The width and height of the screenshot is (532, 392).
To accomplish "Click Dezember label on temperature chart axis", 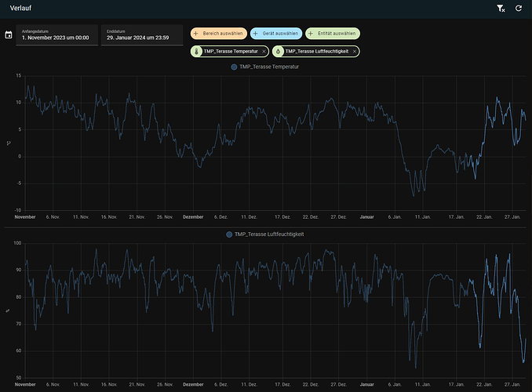I will pos(193,216).
